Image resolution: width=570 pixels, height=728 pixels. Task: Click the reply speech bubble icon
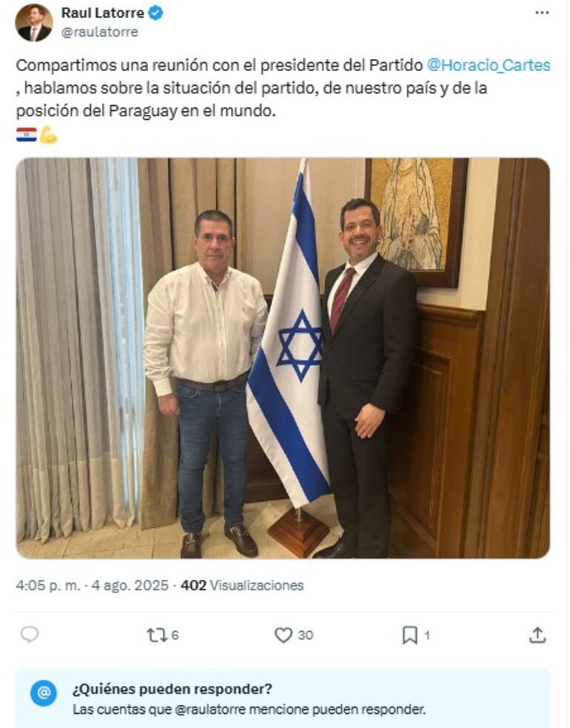coord(30,635)
